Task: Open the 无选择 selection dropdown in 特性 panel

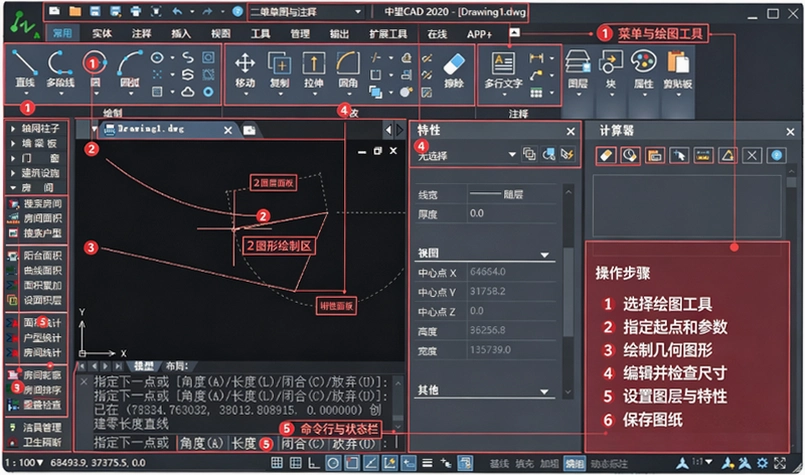Action: click(x=466, y=155)
